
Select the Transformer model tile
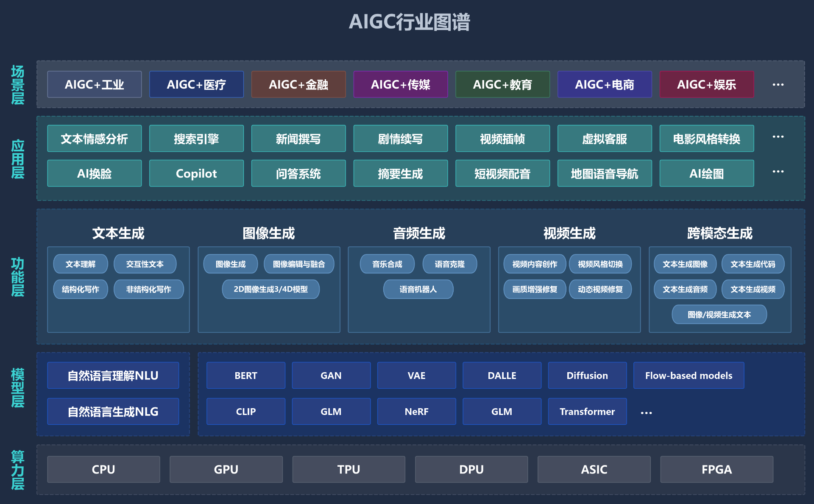tap(587, 411)
